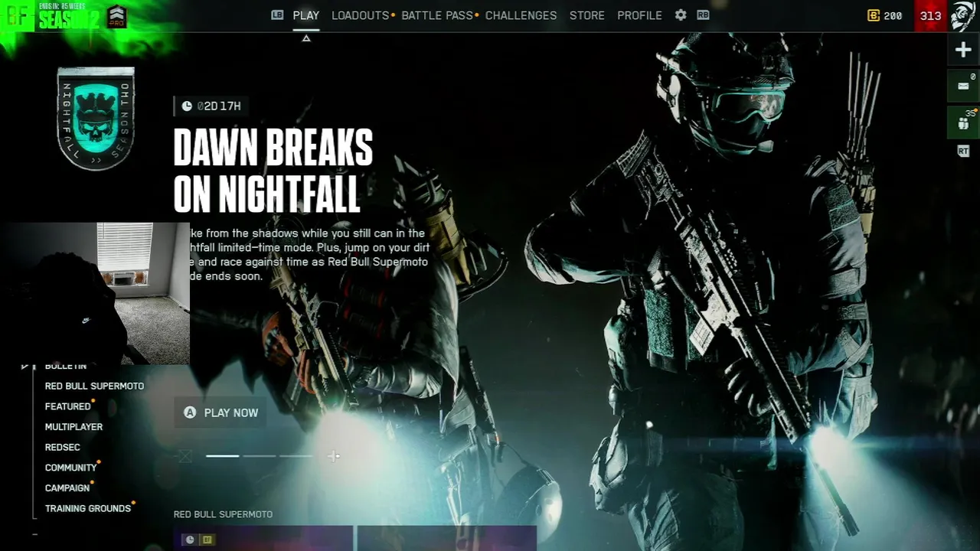Select RED BULL SUPERMOTO in side menu

tap(94, 386)
